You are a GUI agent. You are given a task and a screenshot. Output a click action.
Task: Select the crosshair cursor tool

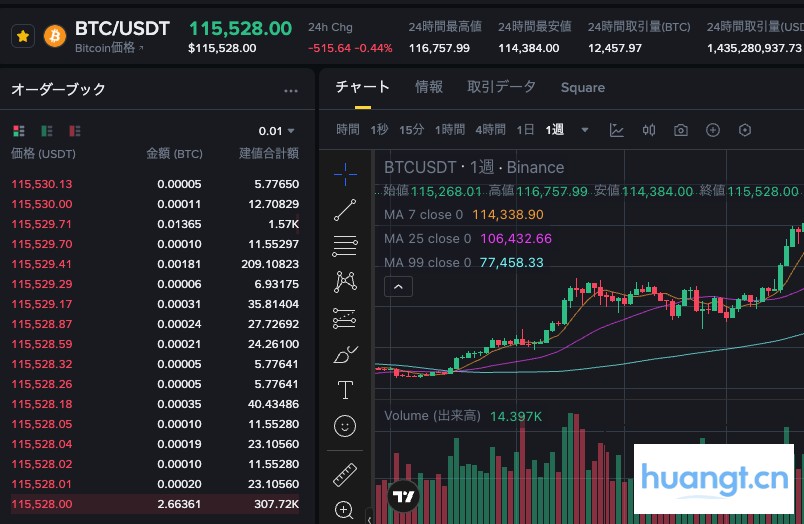click(x=345, y=174)
